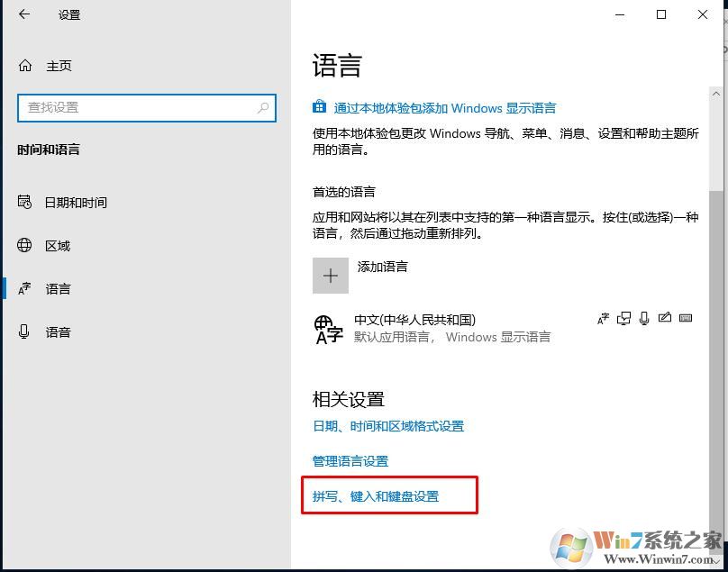Viewport: 728px width, 572px height.
Task: Minimize the Settings window
Action: point(620,14)
